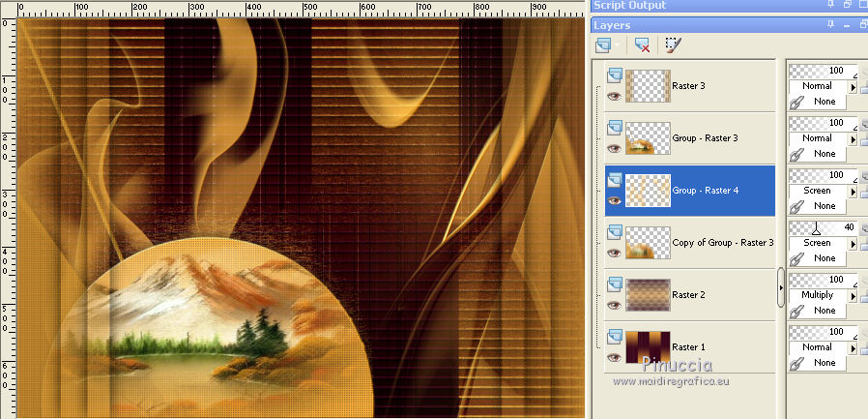
Task: Hide the Raster 2 layer
Action: [x=614, y=305]
